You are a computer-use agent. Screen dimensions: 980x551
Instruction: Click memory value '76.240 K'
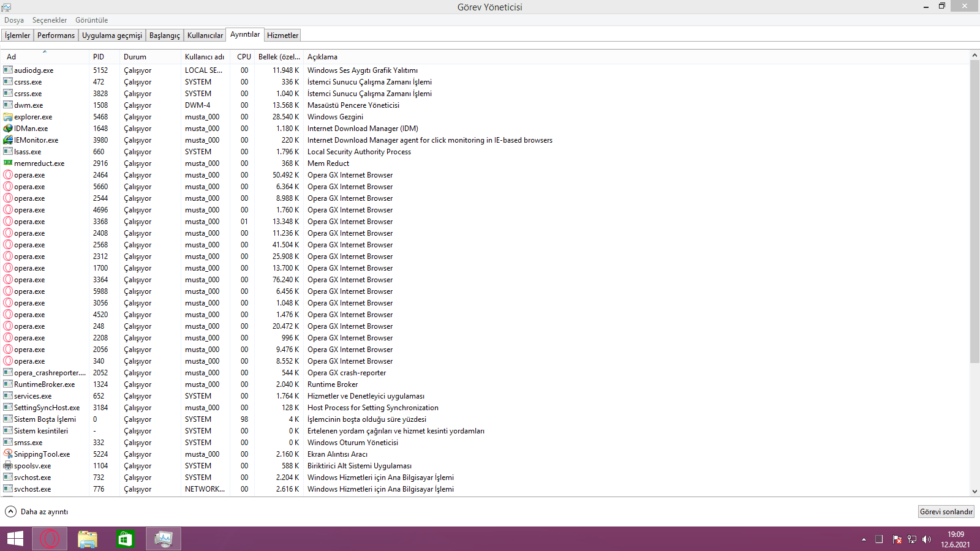(285, 280)
